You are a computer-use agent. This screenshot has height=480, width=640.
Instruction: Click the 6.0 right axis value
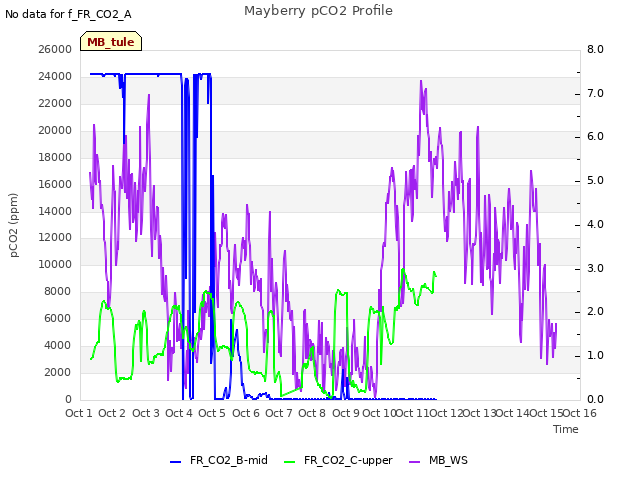pyautogui.click(x=596, y=137)
